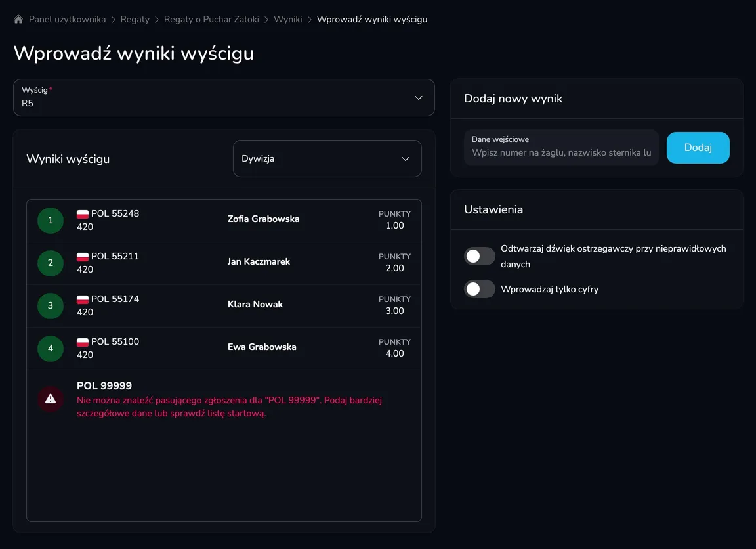
Task: Select sail number POL 55174
Action: [115, 299]
